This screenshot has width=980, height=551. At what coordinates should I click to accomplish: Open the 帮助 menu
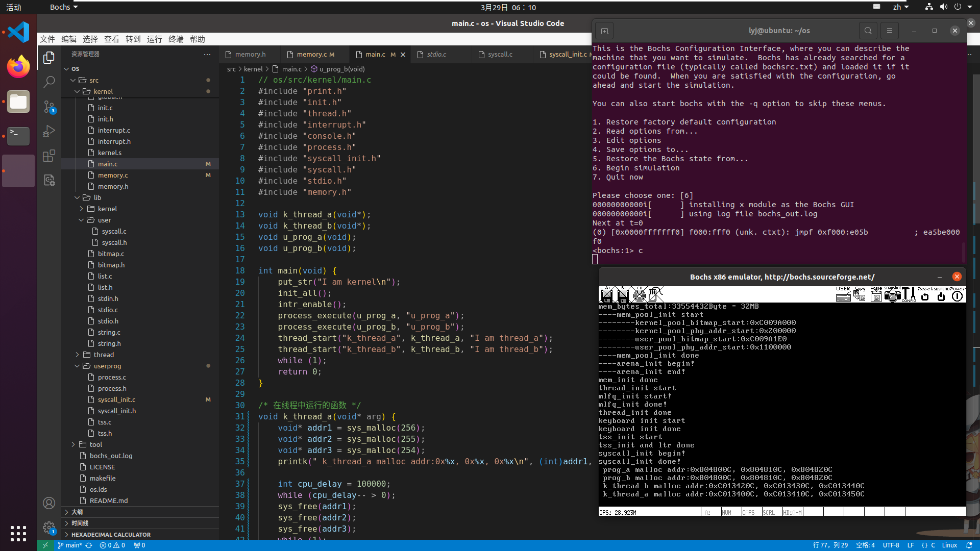198,39
